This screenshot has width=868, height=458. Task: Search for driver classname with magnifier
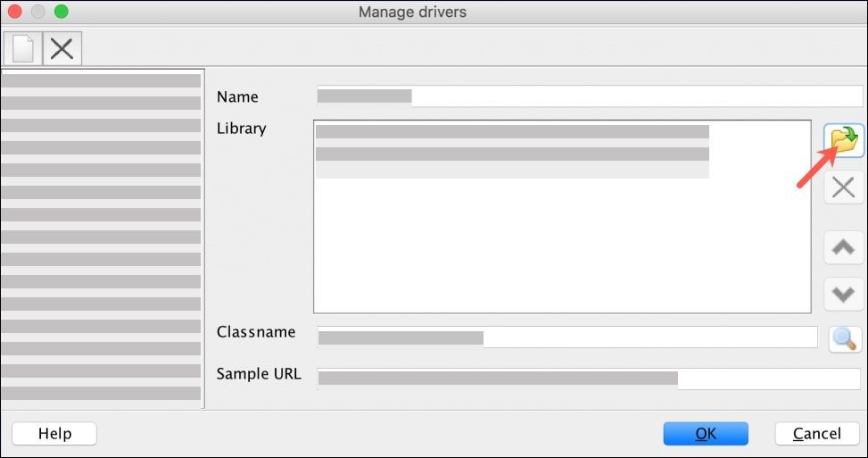click(x=844, y=338)
